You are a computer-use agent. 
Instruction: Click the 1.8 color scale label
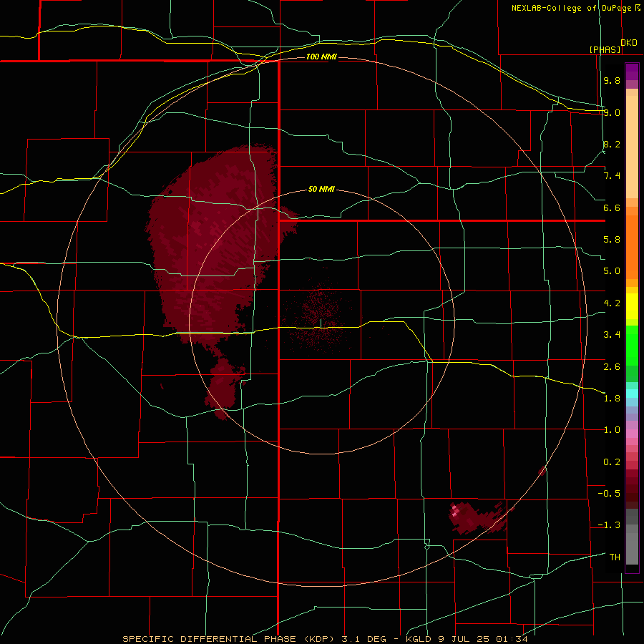pyautogui.click(x=612, y=399)
